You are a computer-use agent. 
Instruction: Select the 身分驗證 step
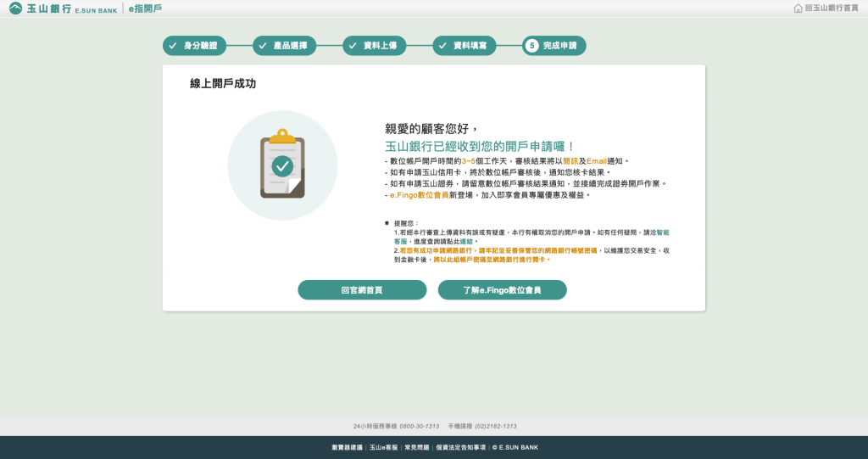pos(194,46)
